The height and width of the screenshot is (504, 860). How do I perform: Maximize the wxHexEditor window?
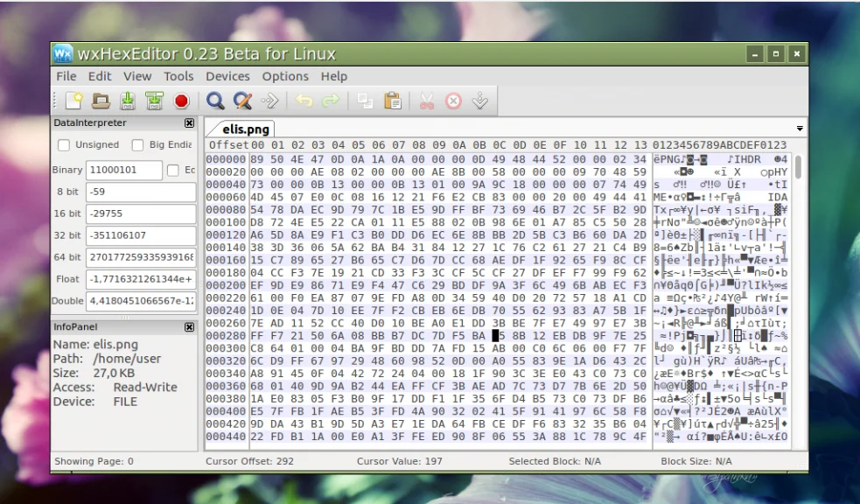tap(776, 53)
